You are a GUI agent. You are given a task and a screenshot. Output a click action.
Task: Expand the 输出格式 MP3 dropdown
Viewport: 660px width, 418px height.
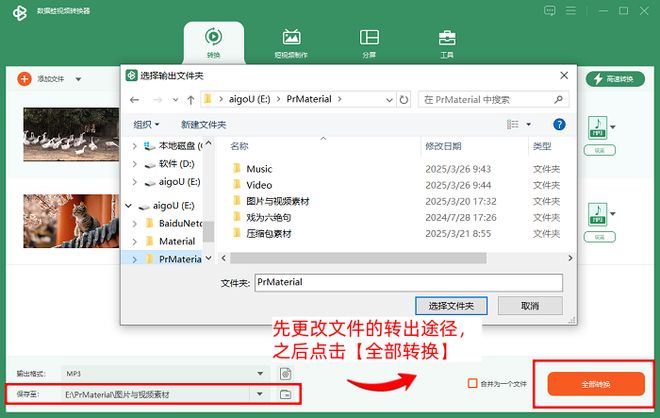click(x=261, y=373)
